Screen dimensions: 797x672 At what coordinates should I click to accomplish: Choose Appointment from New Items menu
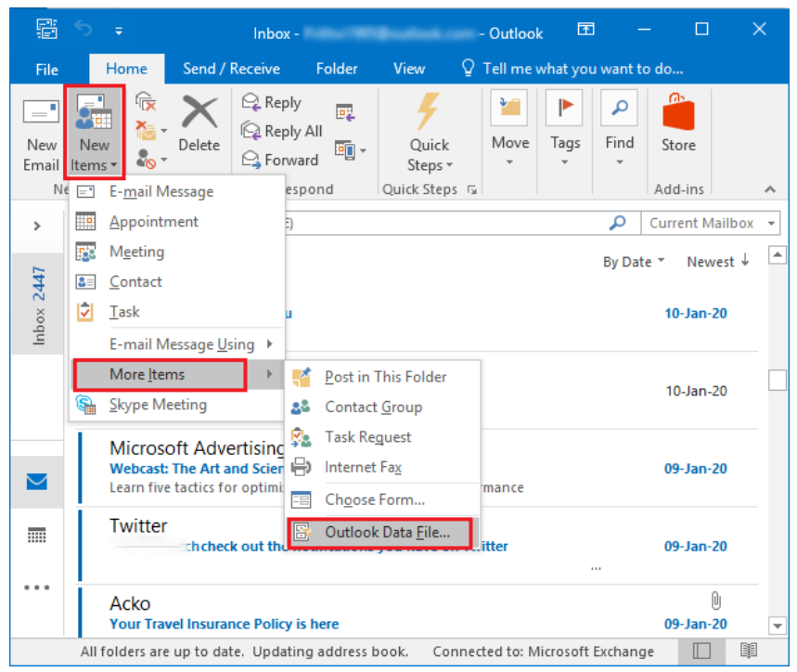177,222
